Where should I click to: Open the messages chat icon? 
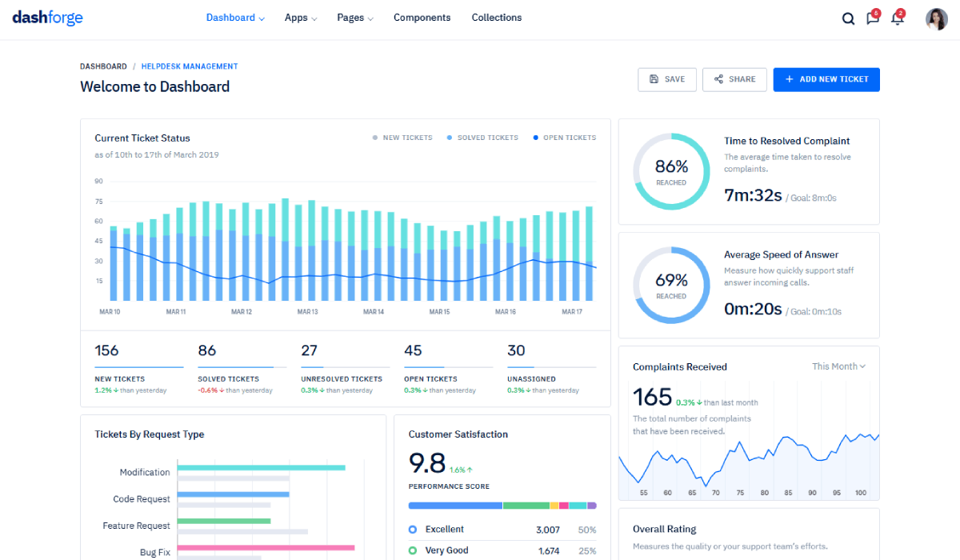pos(872,18)
